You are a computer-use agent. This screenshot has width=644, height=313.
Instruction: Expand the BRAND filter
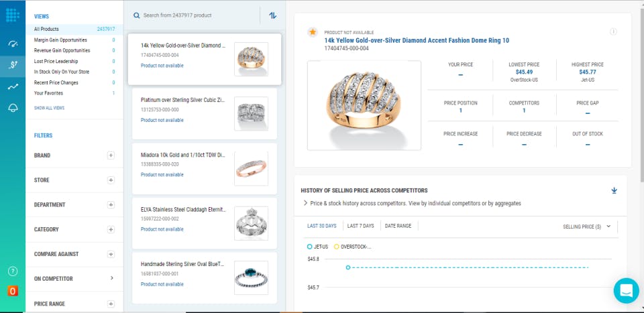point(111,155)
